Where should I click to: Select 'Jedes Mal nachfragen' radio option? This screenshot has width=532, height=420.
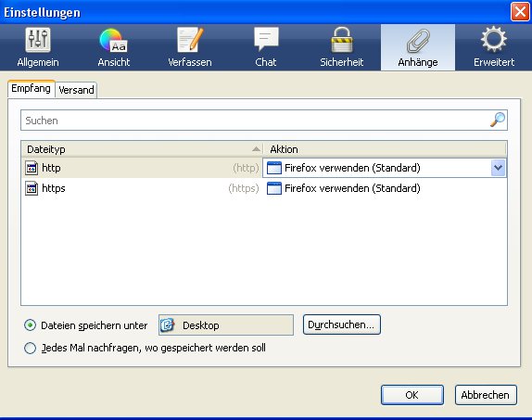pyautogui.click(x=31, y=348)
